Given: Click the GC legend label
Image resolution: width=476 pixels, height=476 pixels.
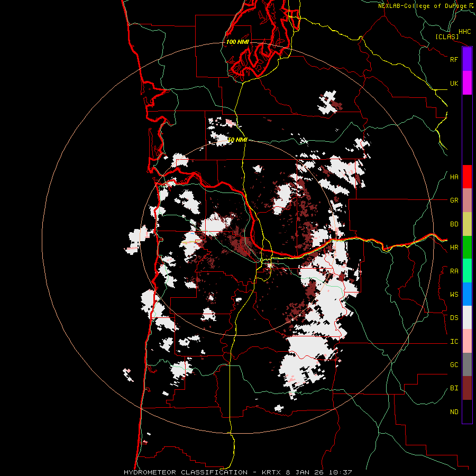Looking at the screenshot, I should 454,364.
